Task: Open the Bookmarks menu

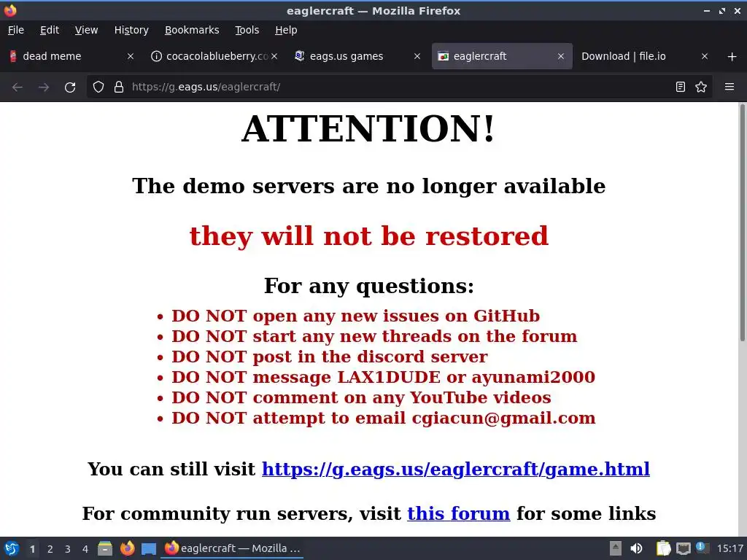Action: 192,30
